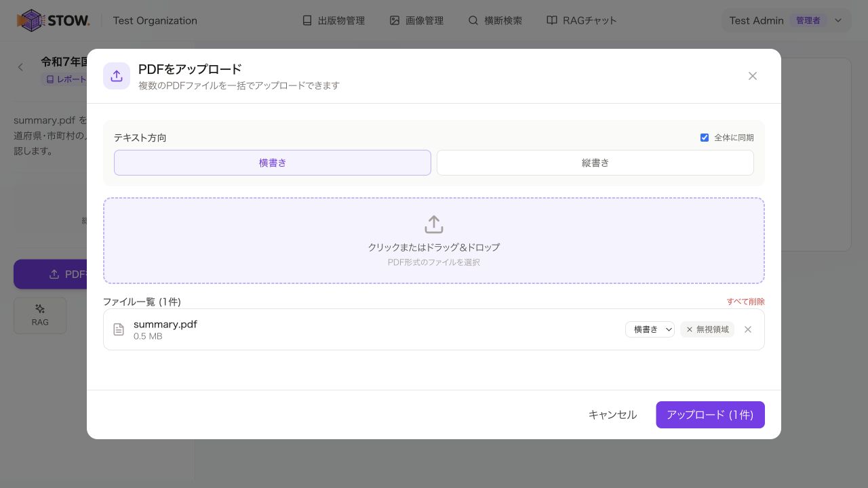The height and width of the screenshot is (488, 868).
Task: Open RAGチャット in the top navigation
Action: click(582, 20)
